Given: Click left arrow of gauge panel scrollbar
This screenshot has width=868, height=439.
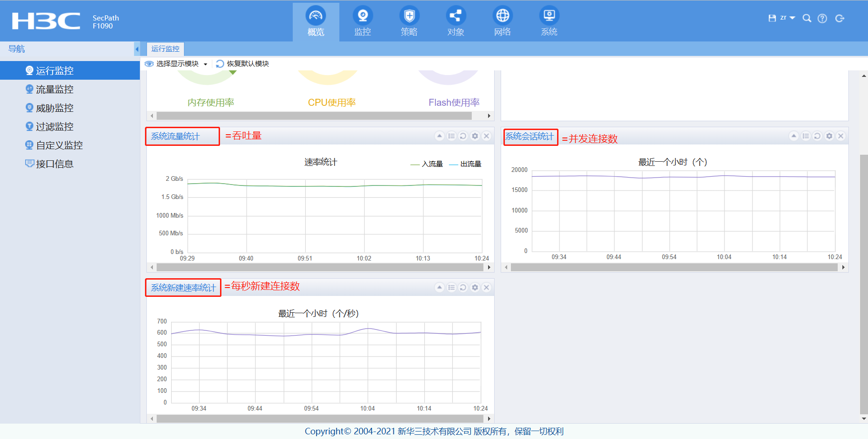Looking at the screenshot, I should coord(152,116).
